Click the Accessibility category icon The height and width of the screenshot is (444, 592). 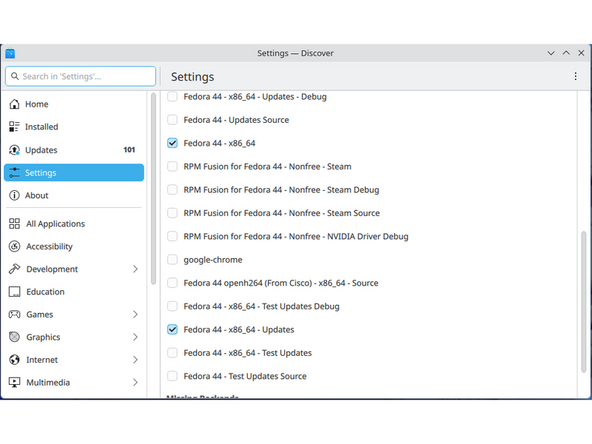click(14, 246)
